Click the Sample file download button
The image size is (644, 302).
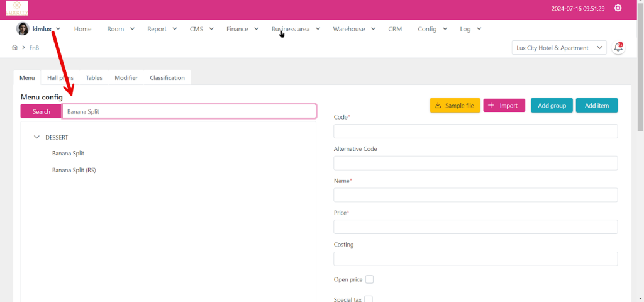click(x=455, y=106)
